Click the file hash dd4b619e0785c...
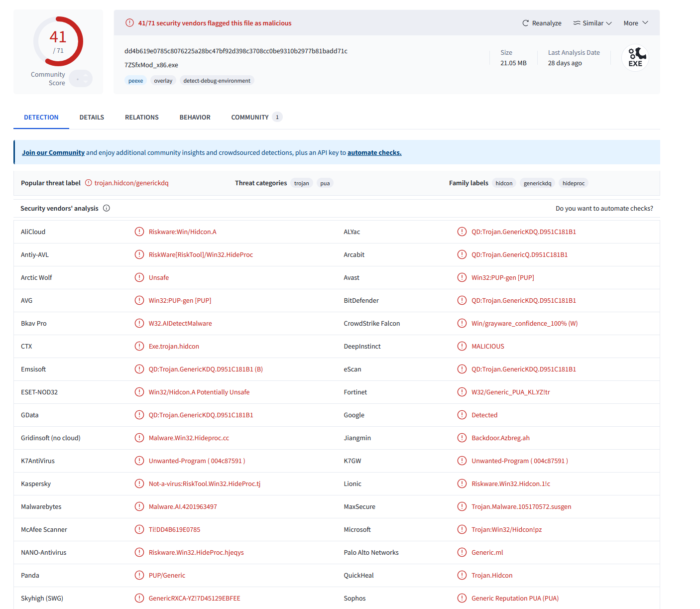The height and width of the screenshot is (609, 700). tap(236, 51)
